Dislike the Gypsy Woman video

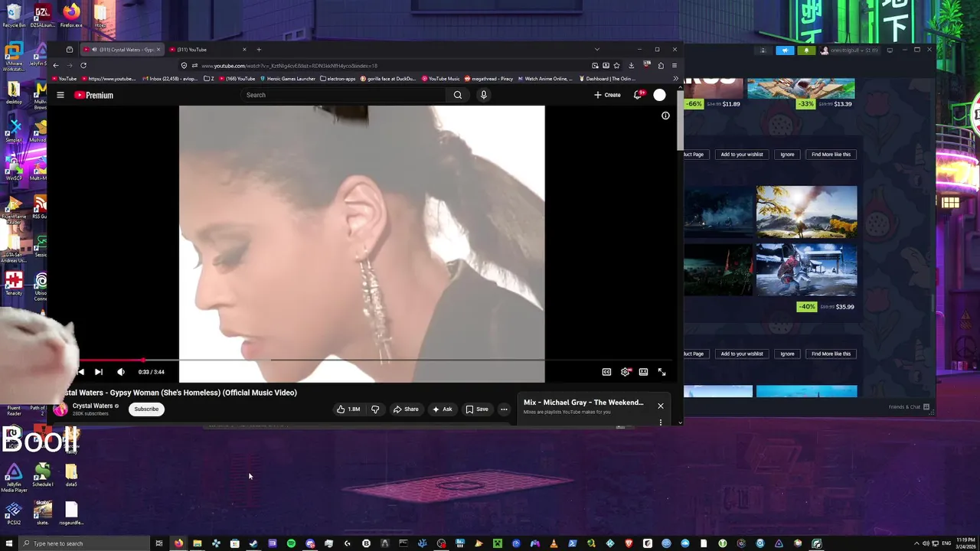coord(375,409)
